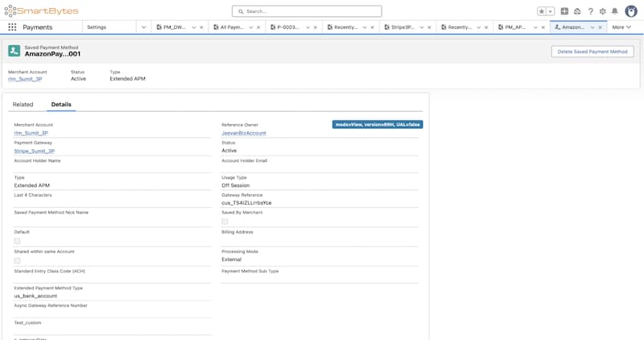
Task: Open the global actions plus icon
Action: (x=564, y=11)
